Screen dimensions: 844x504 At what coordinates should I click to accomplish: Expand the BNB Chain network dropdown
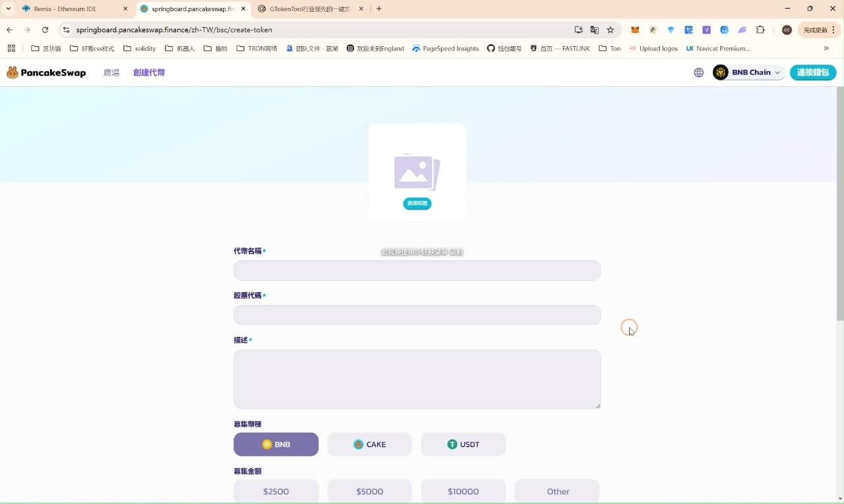[x=777, y=72]
